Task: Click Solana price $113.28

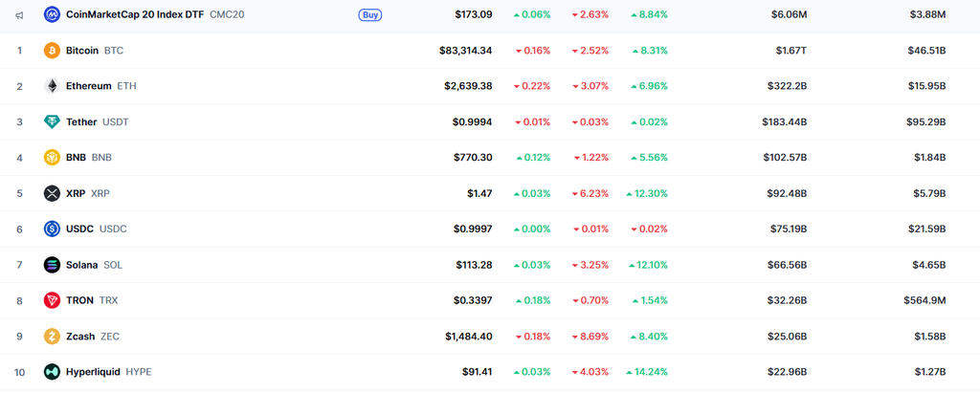Action: click(x=474, y=265)
